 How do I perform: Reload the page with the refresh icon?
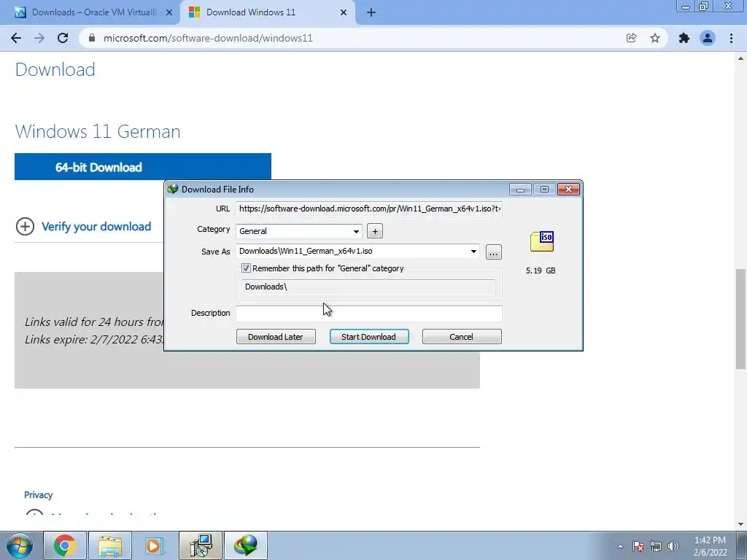click(63, 38)
